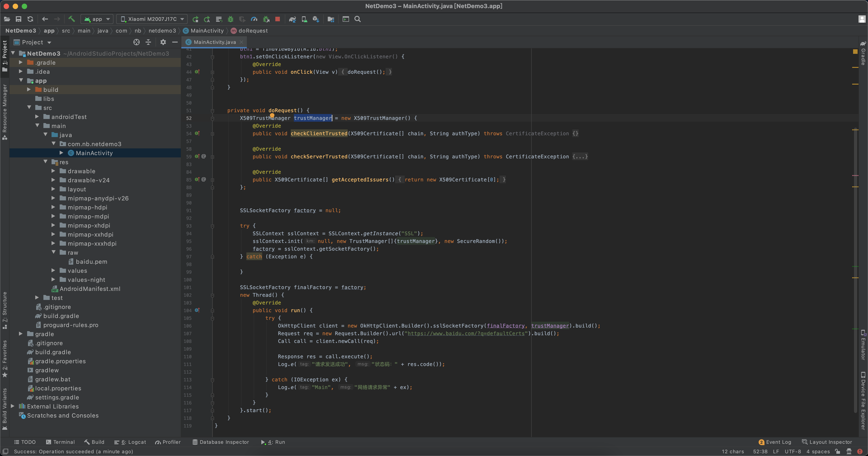This screenshot has width=868, height=456.
Task: Open the Profiler tool window tab
Action: click(x=168, y=442)
